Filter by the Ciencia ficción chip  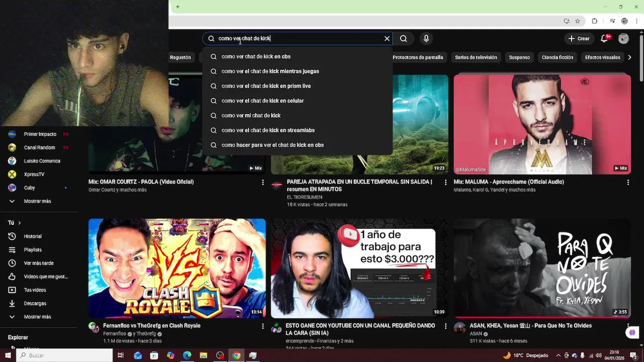557,57
